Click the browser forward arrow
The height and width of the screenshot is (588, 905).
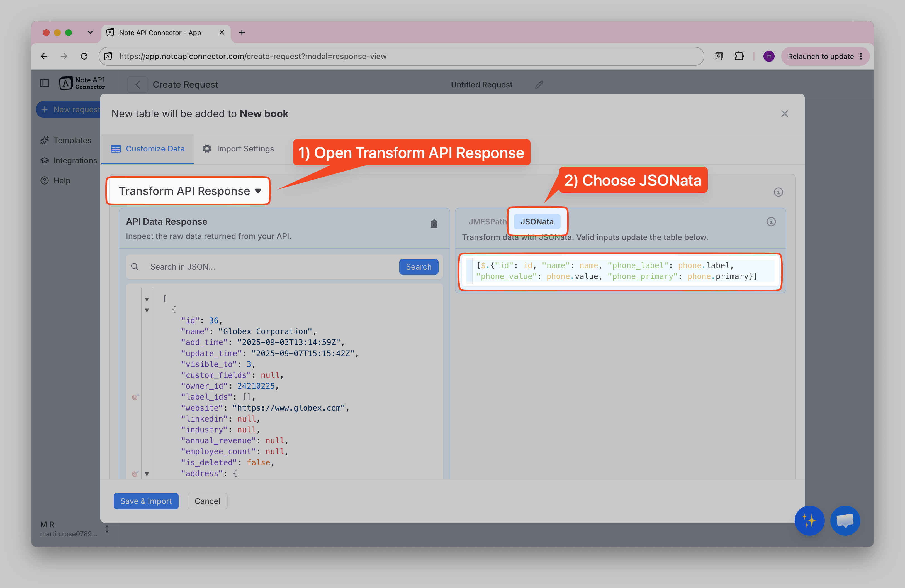64,56
